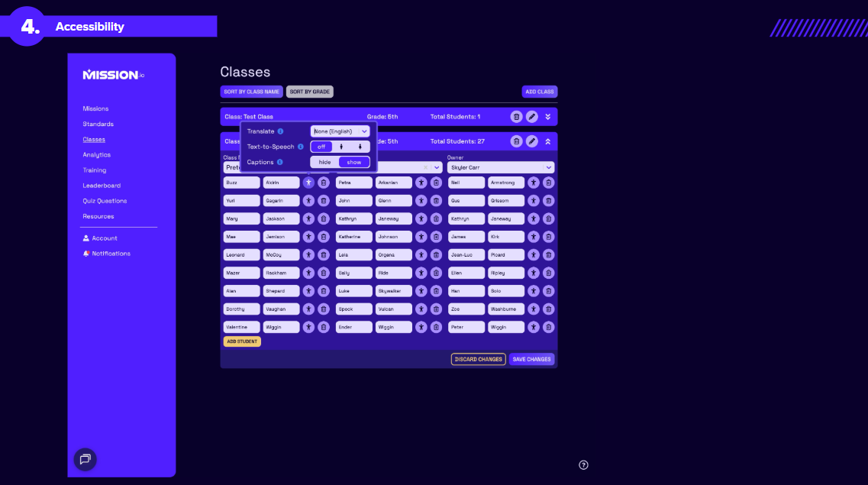Open Leaderboard from the sidebar
Viewport: 868px width, 485px height.
[x=102, y=186]
